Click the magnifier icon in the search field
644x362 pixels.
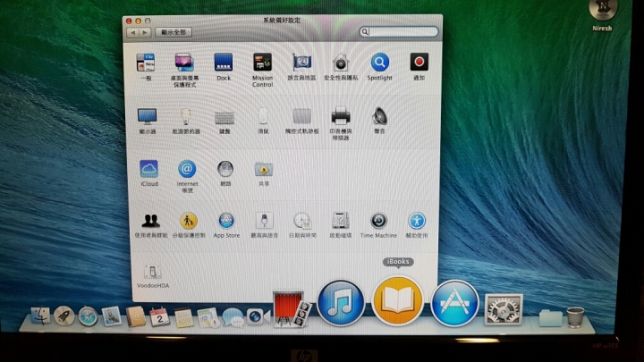coord(364,31)
